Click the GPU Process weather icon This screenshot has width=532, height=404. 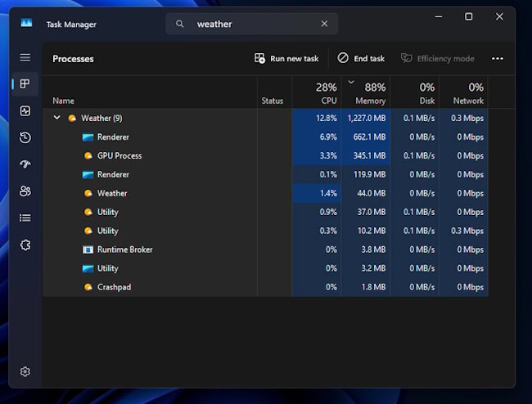88,156
